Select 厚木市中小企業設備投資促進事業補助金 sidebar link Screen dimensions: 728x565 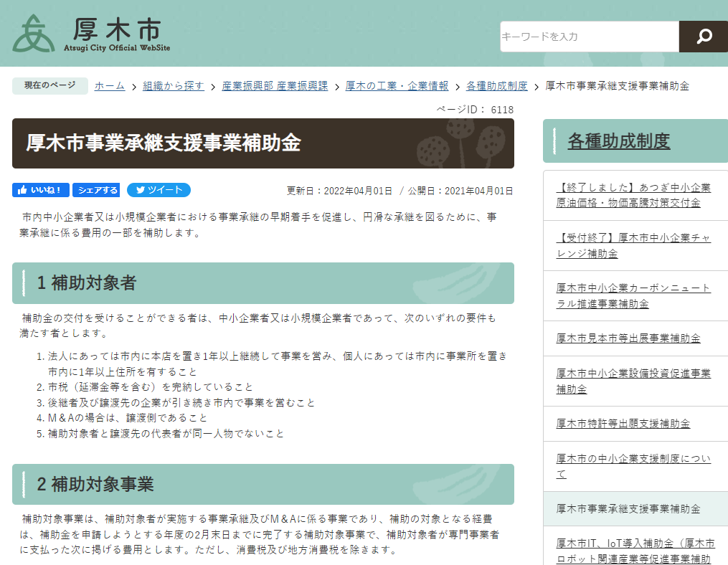[633, 381]
